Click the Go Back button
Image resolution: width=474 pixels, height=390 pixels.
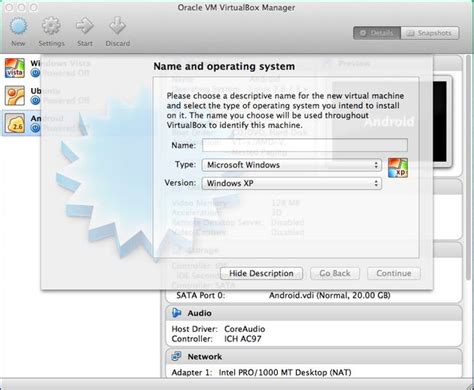coord(335,273)
